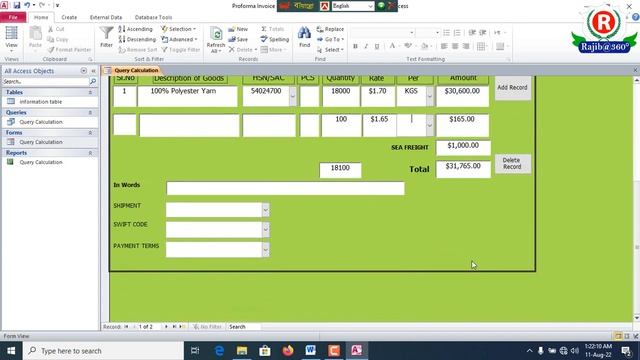The height and width of the screenshot is (360, 640).
Task: Create a New record from ribbon
Action: pyautogui.click(x=238, y=29)
